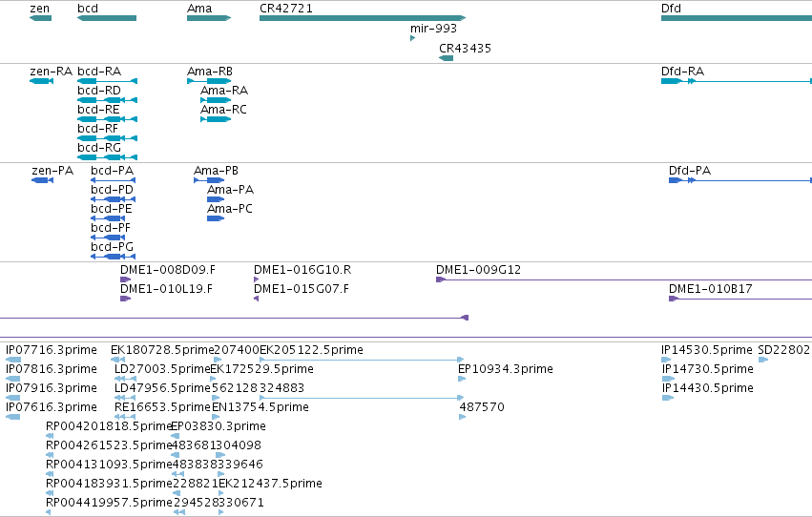Click transcript bcd-RF label
The width and height of the screenshot is (812, 517).
point(98,129)
